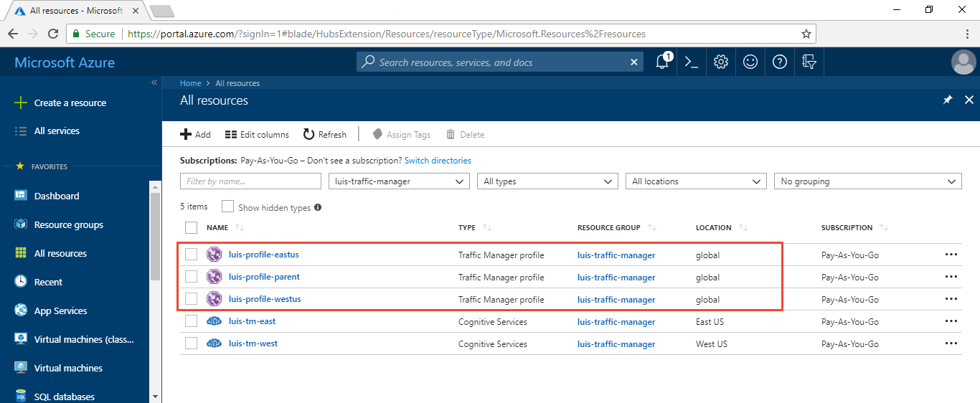This screenshot has width=980, height=403.
Task: Open portal settings gear icon
Action: 721,62
